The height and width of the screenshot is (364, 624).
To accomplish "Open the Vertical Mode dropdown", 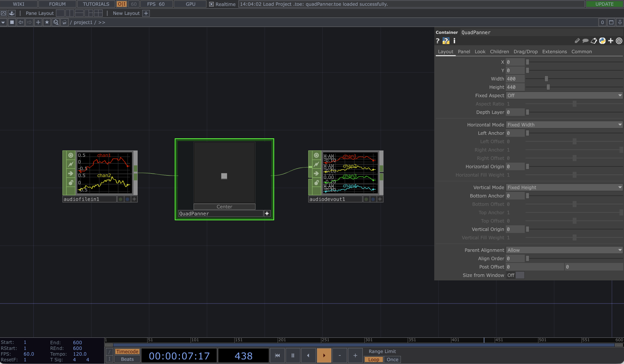I will pyautogui.click(x=564, y=187).
